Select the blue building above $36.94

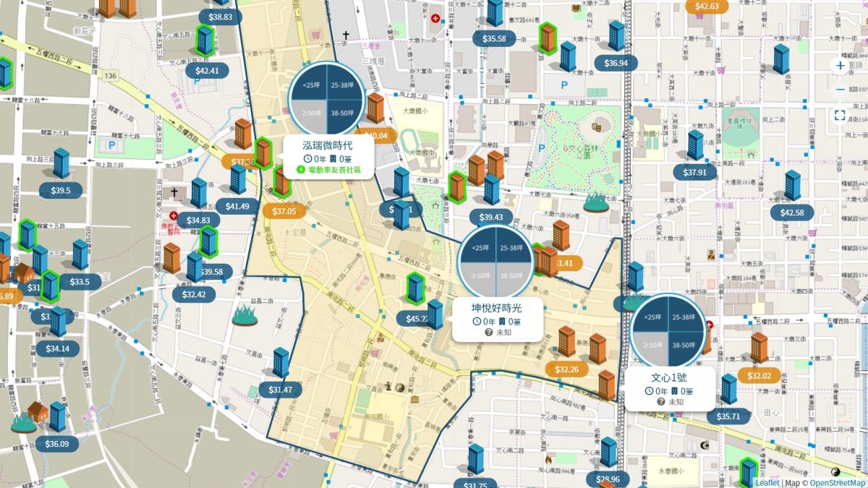[x=616, y=36]
